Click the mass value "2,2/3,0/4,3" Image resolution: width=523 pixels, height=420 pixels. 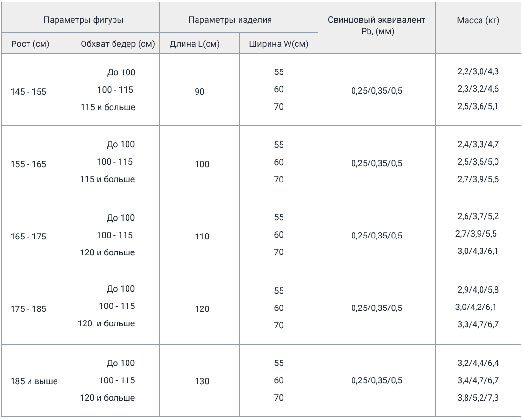point(478,71)
